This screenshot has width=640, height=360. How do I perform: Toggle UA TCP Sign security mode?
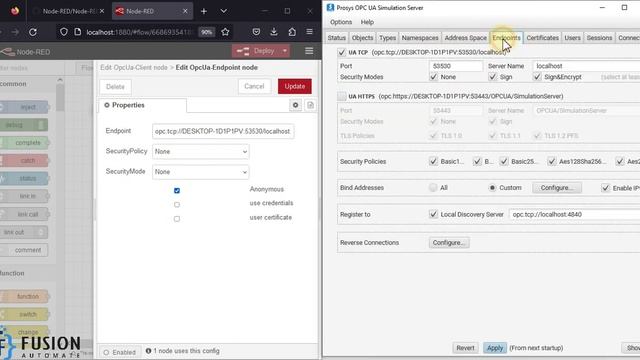[493, 77]
